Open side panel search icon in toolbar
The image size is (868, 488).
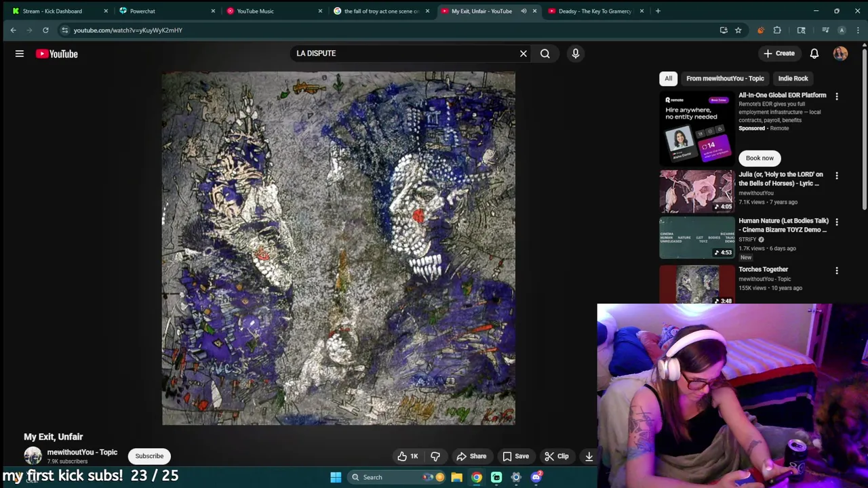pyautogui.click(x=801, y=30)
